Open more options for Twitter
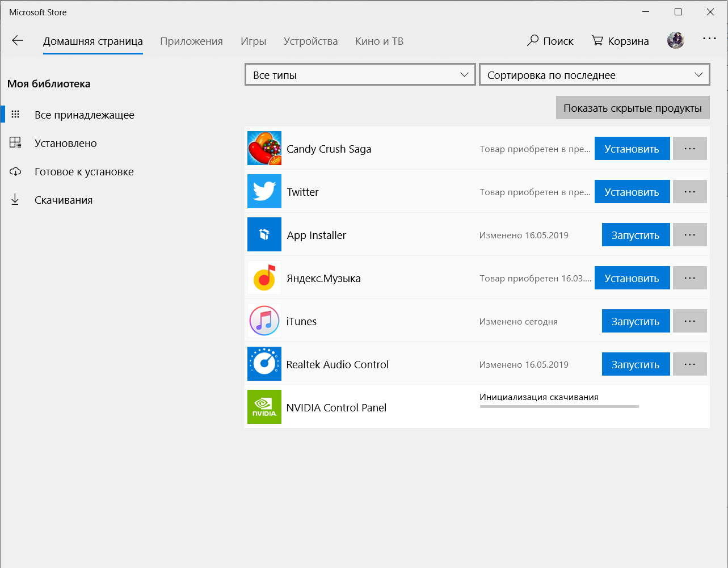The height and width of the screenshot is (568, 728). [x=690, y=192]
